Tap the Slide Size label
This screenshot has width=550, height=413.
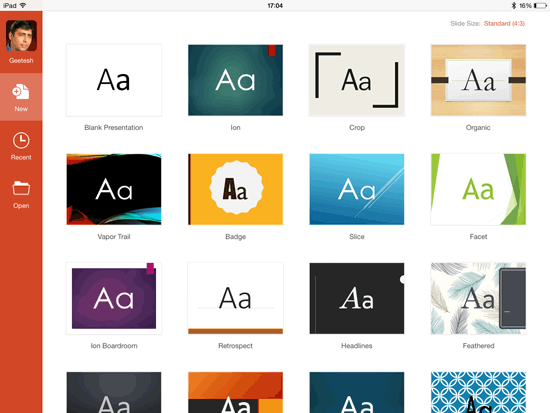click(465, 24)
